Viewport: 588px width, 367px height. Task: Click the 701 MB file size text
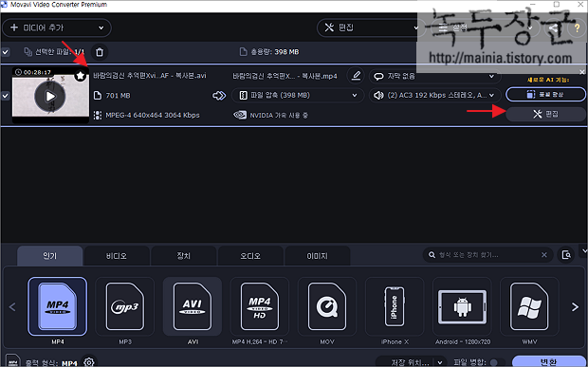pyautogui.click(x=119, y=96)
